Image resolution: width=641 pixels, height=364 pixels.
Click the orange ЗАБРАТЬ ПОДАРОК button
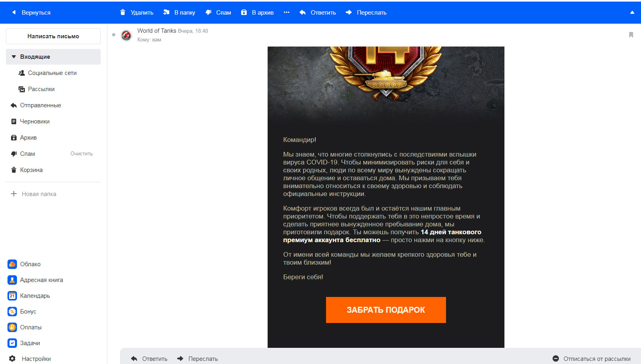pos(386,310)
